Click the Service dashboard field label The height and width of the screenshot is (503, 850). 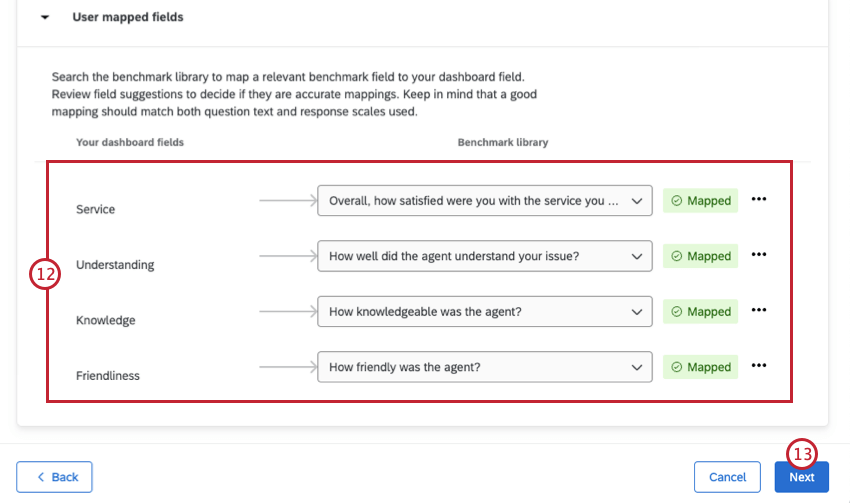[x=96, y=209]
